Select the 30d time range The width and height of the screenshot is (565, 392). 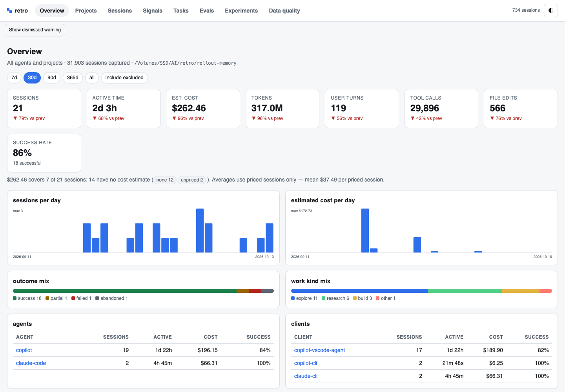[x=32, y=78]
